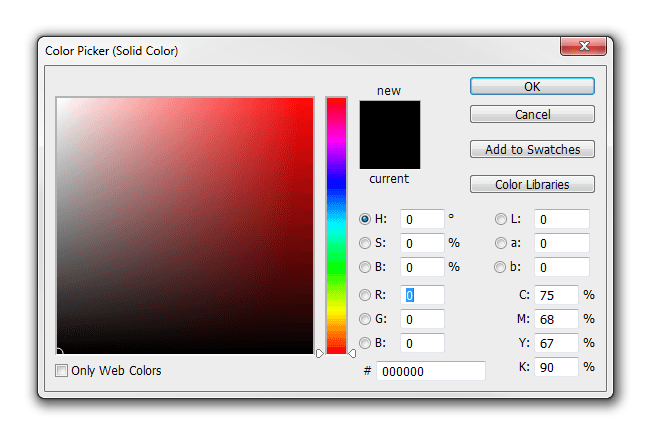Open Color Libraries
The image size is (655, 441).
[532, 184]
